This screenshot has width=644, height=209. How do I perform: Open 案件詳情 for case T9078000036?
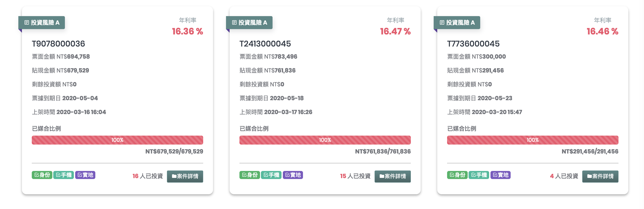[185, 177]
